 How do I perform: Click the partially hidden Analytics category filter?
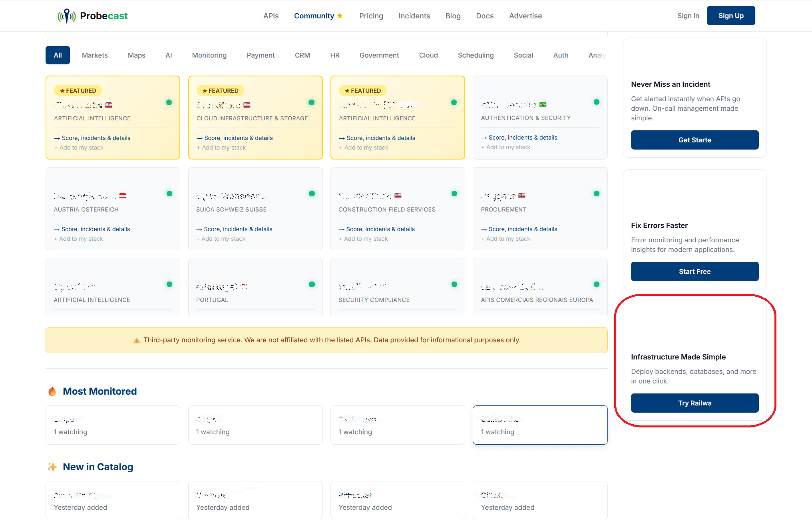click(x=597, y=55)
